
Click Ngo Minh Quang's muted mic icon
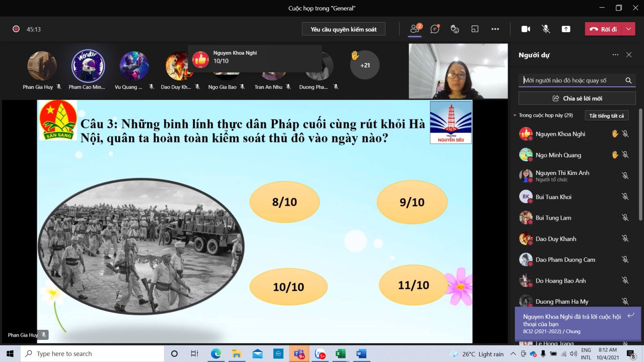point(625,155)
